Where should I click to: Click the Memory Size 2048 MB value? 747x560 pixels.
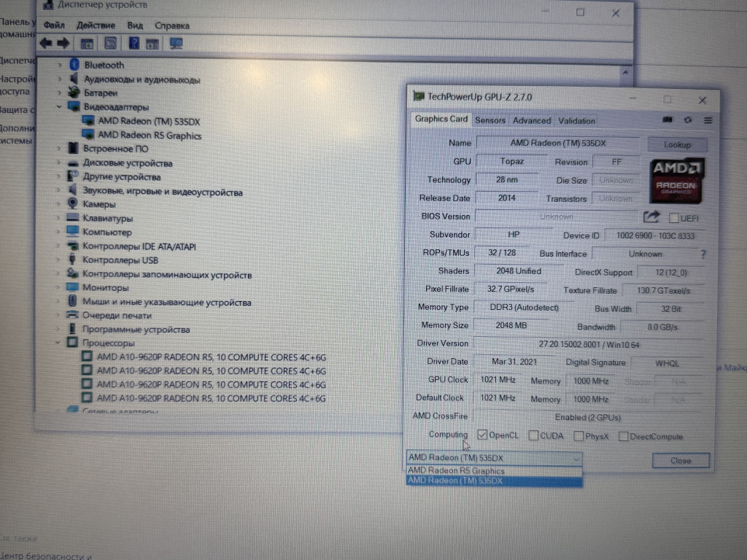pyautogui.click(x=511, y=325)
